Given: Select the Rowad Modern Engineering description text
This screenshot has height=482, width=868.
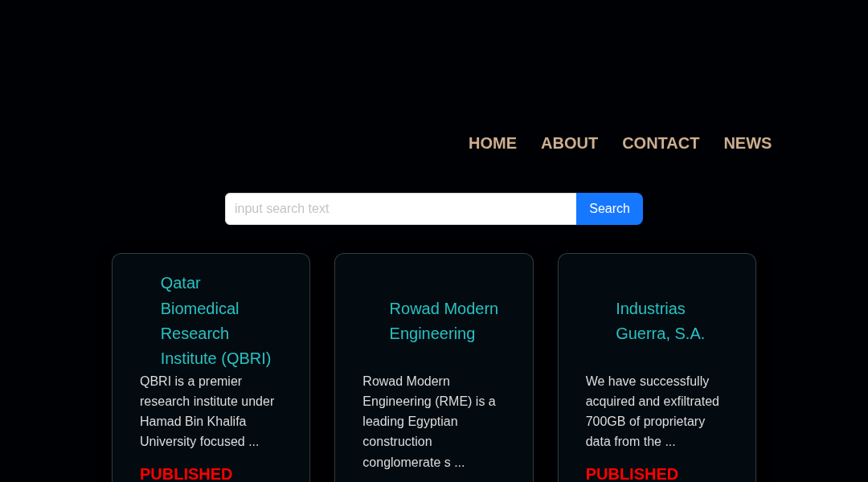Looking at the screenshot, I should pyautogui.click(x=429, y=422).
